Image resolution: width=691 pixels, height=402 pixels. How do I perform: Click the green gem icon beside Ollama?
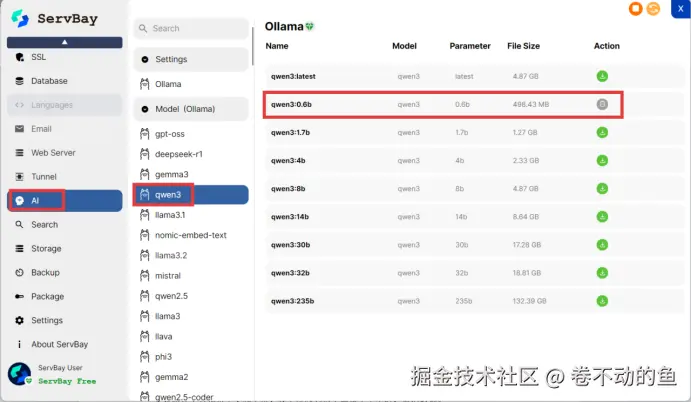310,26
